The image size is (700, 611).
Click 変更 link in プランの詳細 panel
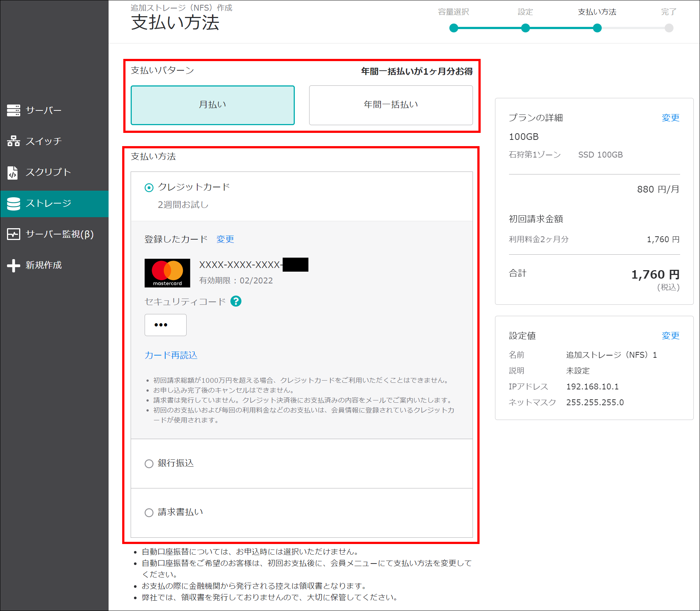670,118
